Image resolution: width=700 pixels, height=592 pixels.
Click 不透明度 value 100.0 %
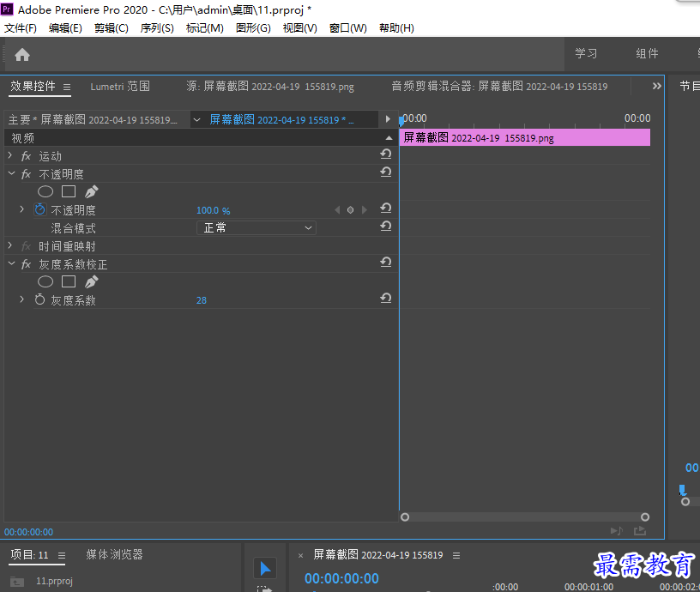pos(214,210)
